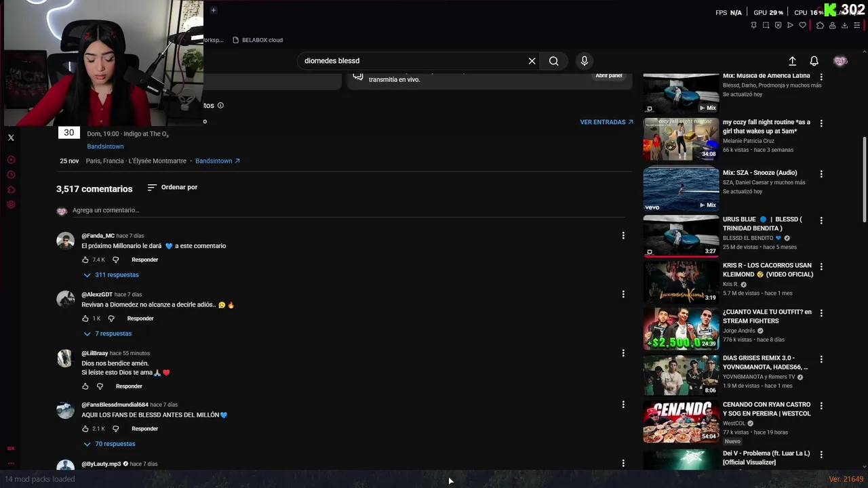Click the heart bookmark icon in toolbar
The width and height of the screenshot is (868, 488).
803,25
